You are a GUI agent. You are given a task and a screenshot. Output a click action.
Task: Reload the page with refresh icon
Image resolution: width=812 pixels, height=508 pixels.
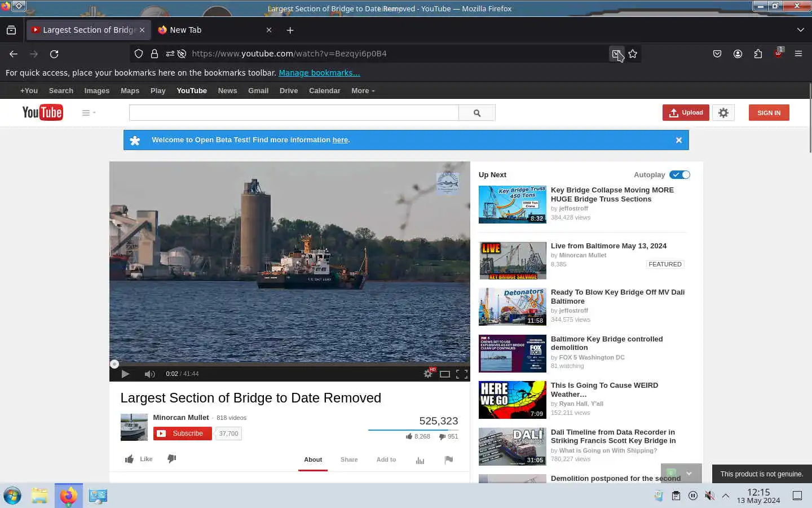pos(54,54)
